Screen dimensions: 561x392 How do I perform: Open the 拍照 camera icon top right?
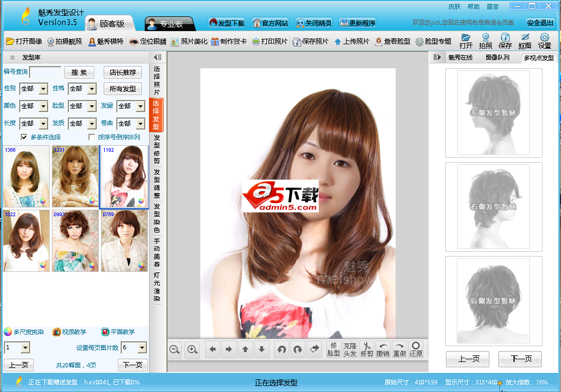485,41
